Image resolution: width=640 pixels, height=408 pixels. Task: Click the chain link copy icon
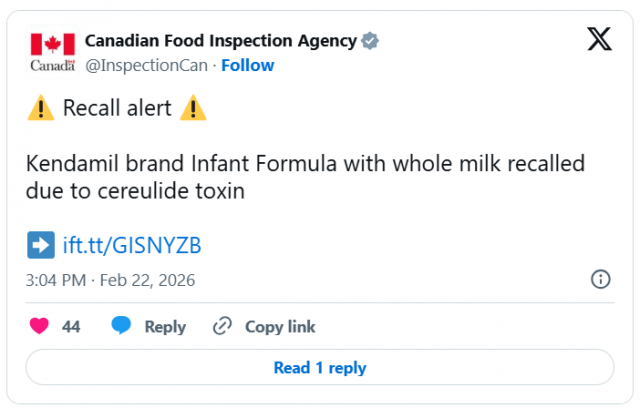click(222, 326)
